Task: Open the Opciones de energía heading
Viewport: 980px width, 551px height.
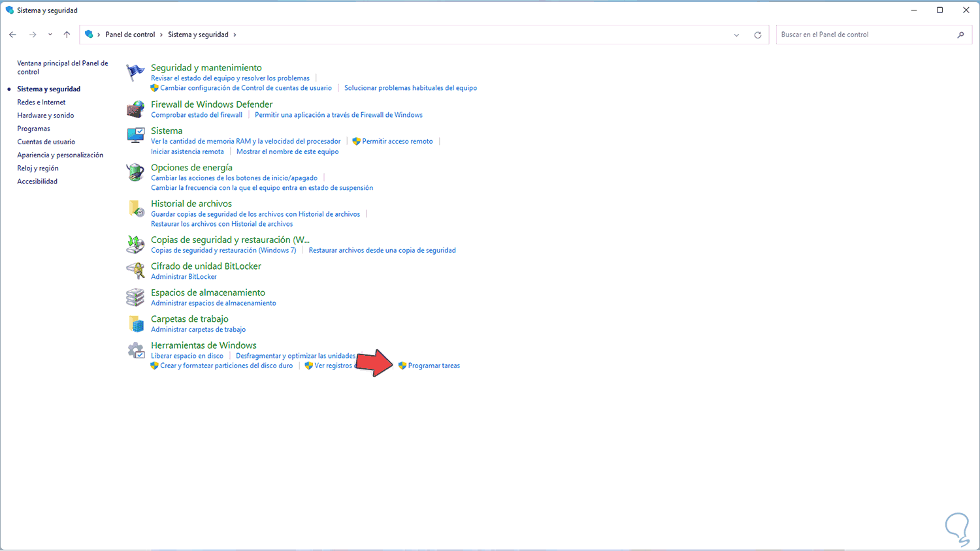Action: (x=191, y=168)
